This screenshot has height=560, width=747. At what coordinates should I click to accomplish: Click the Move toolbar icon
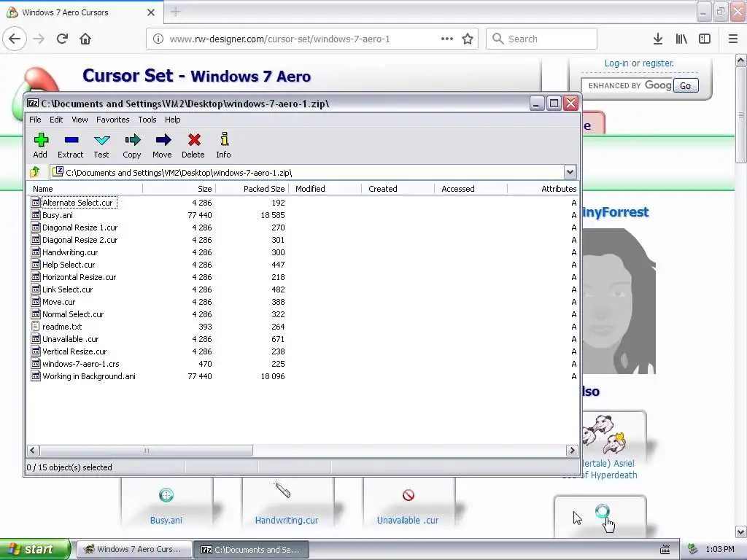point(163,140)
